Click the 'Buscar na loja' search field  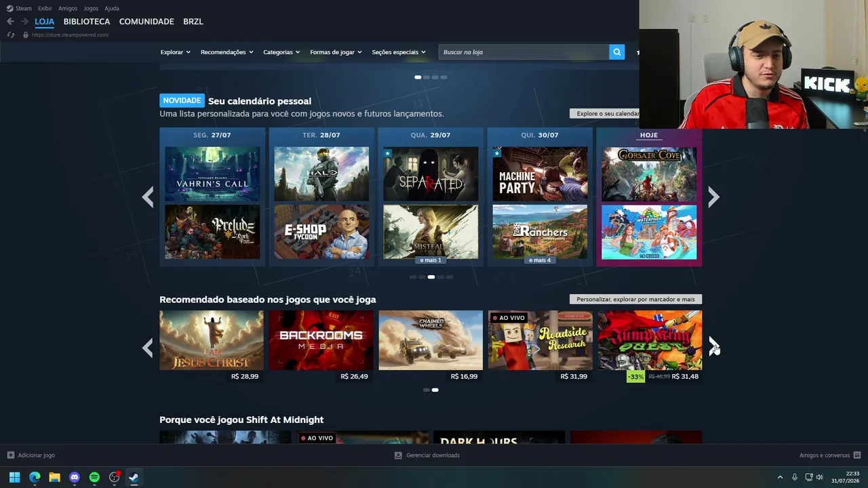click(524, 52)
